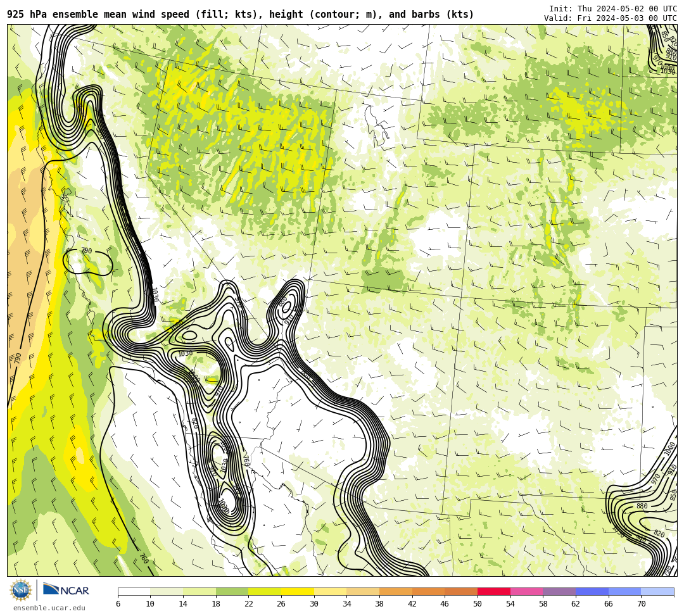The image size is (684, 616).
Task: Click the colorbar tick label 18
Action: click(216, 604)
